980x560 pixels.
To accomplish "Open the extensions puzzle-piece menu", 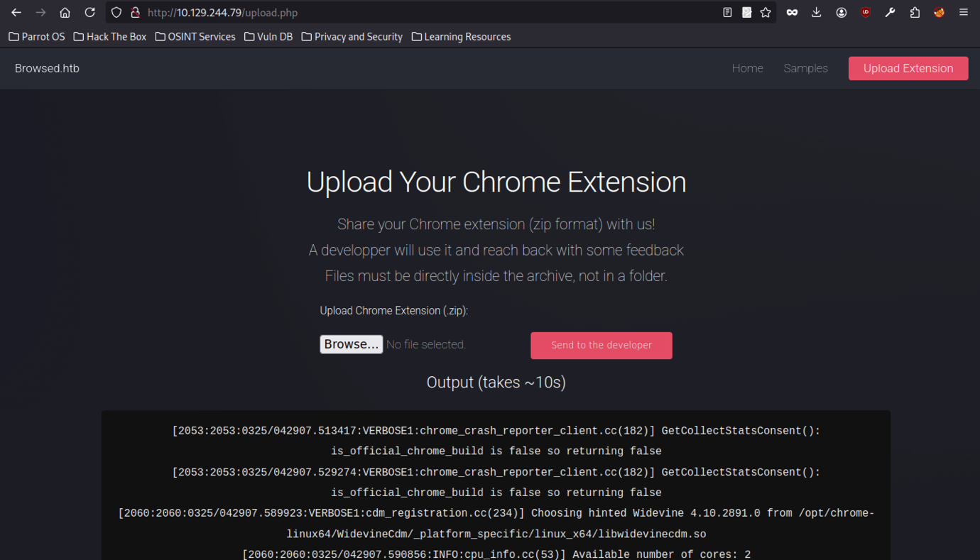I will point(915,13).
